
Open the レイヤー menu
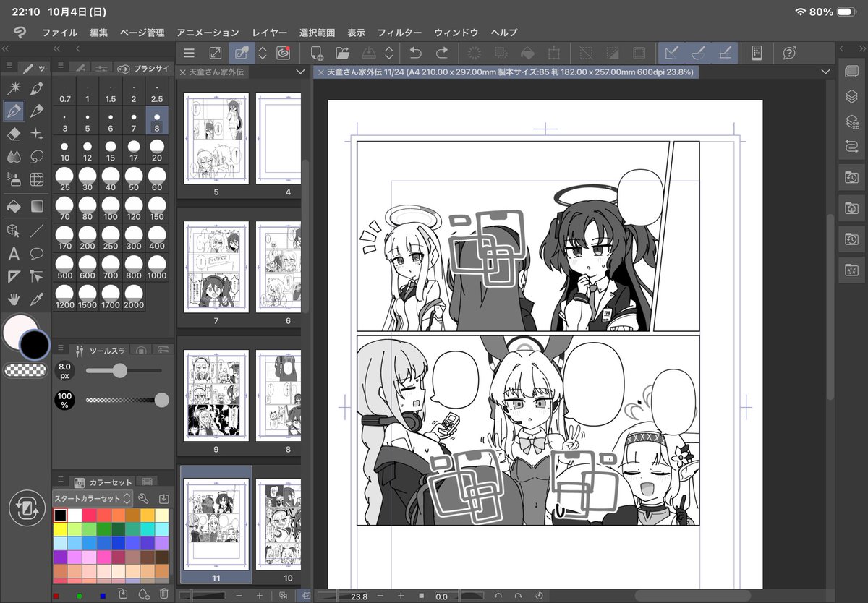(x=270, y=33)
